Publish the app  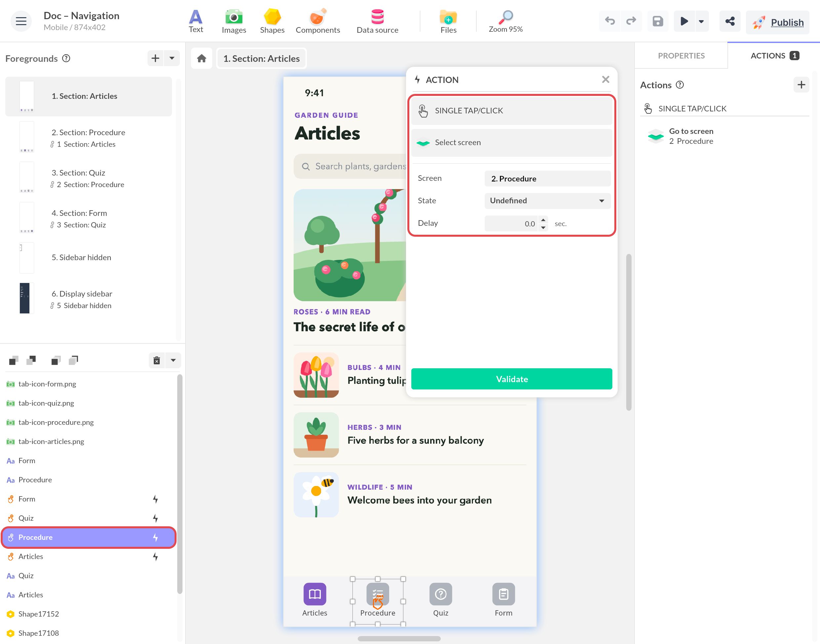(x=777, y=22)
